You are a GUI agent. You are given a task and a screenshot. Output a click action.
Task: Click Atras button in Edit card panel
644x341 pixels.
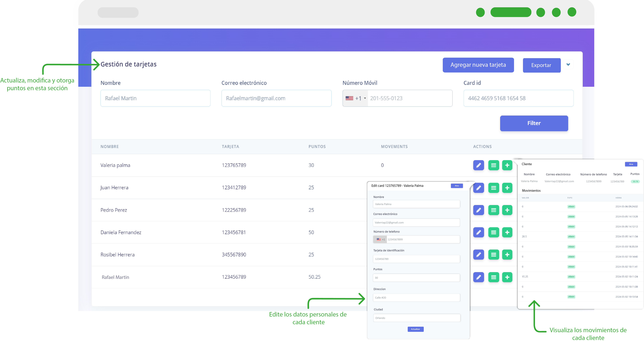click(x=456, y=186)
